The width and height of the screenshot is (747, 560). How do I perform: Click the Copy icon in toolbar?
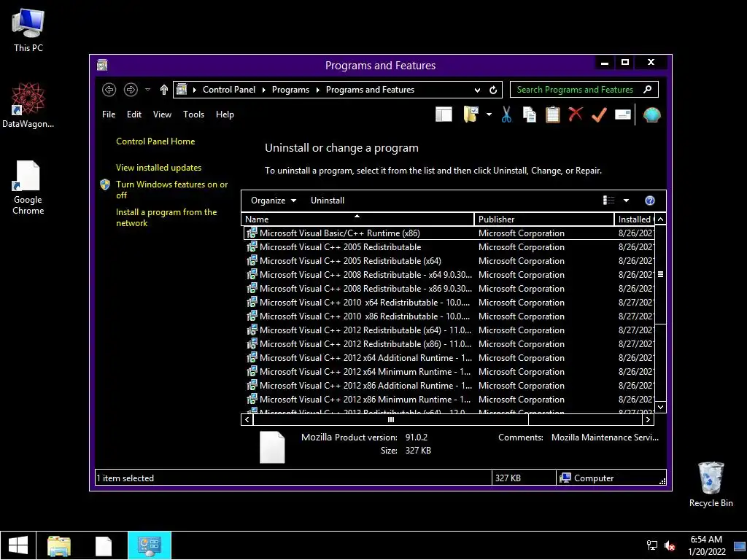click(530, 114)
